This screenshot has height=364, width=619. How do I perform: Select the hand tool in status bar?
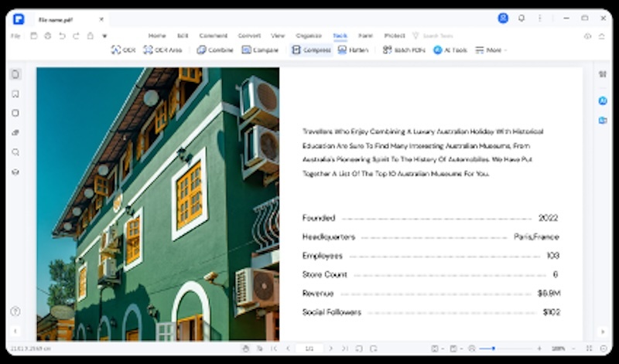pos(245,349)
